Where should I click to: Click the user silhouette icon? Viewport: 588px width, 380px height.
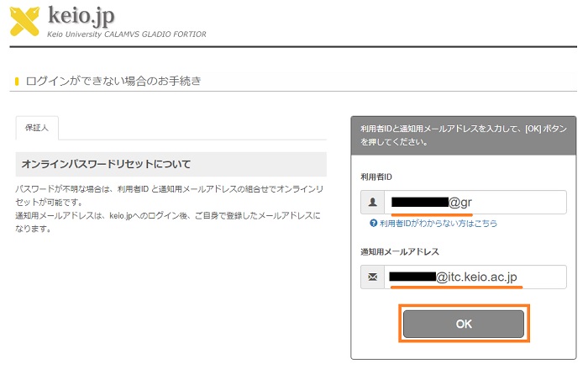click(372, 203)
